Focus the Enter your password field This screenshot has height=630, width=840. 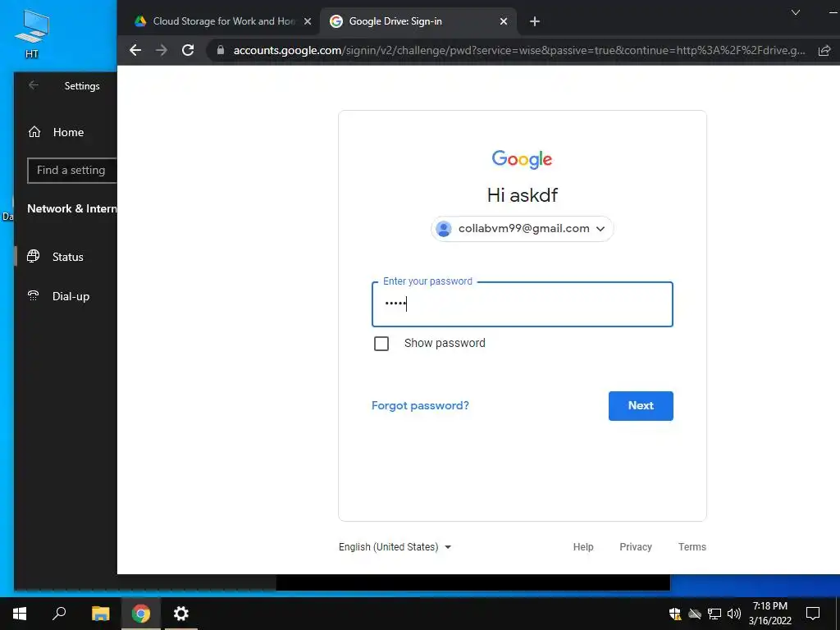523,304
